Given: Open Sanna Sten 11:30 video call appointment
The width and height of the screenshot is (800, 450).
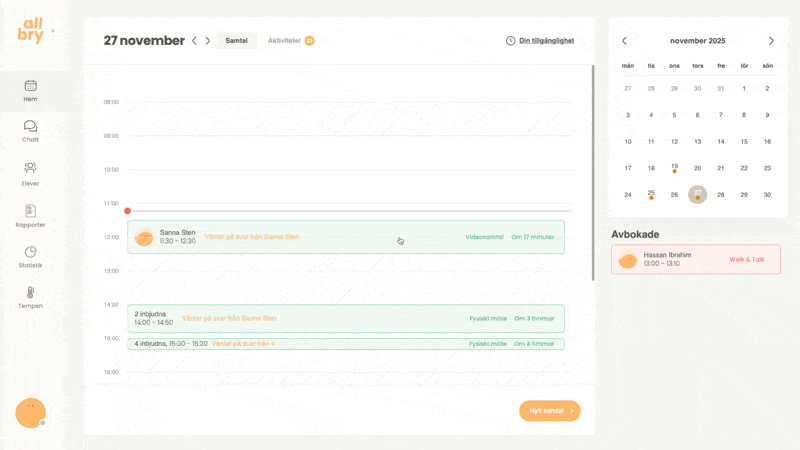Looking at the screenshot, I should point(345,237).
